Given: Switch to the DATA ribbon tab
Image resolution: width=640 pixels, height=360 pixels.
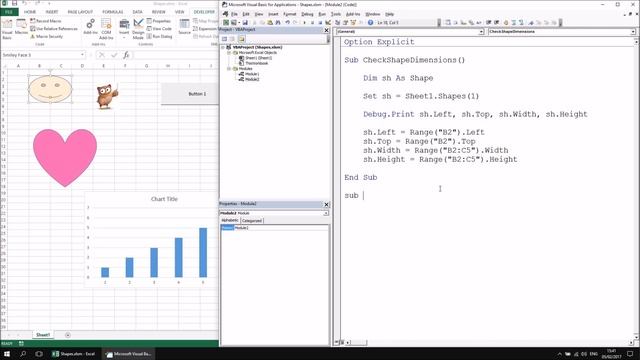Looking at the screenshot, I should click(x=138, y=12).
